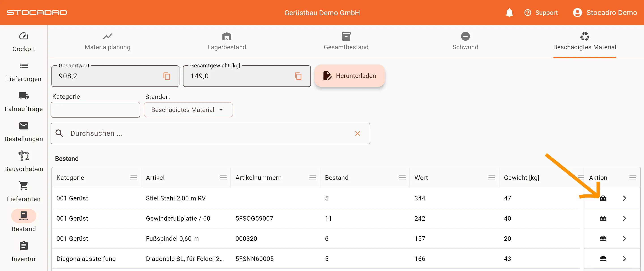644x271 pixels.
Task: Open Kategorie column menu in table header
Action: point(134,177)
